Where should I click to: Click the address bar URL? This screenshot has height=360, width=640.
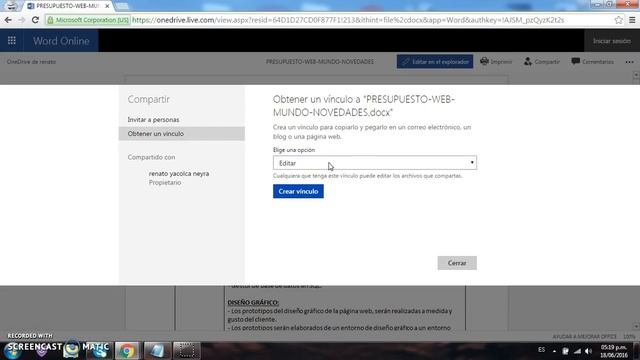pos(348,20)
